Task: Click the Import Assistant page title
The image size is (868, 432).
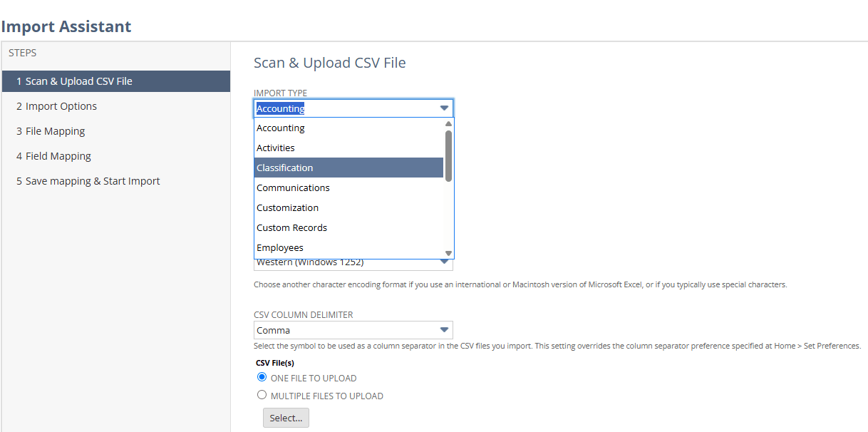Action: pyautogui.click(x=66, y=26)
